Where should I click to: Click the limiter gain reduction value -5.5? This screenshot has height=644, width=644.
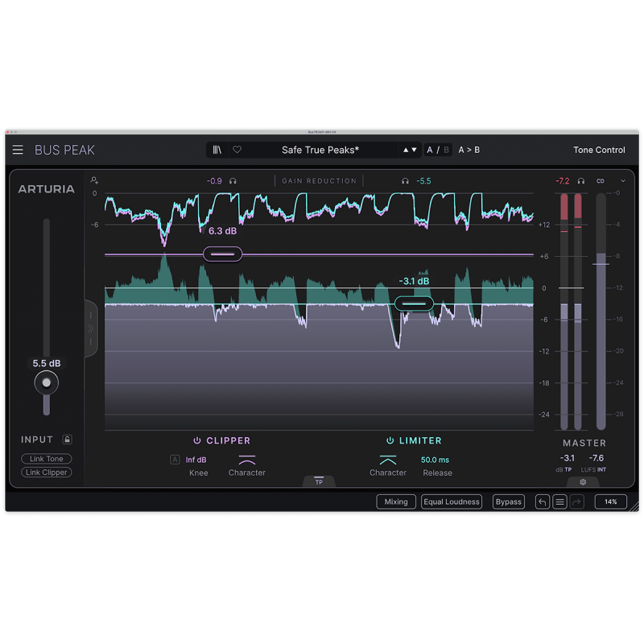pyautogui.click(x=423, y=181)
